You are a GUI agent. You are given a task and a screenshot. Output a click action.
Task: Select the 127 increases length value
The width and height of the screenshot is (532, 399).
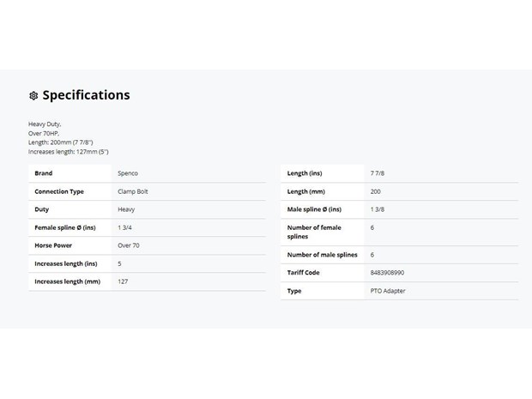point(123,281)
